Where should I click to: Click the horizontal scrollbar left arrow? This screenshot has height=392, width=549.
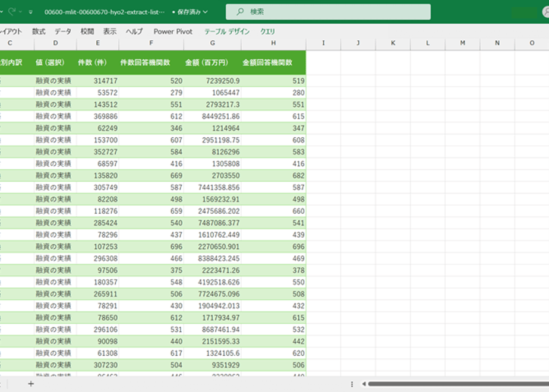coord(364,384)
